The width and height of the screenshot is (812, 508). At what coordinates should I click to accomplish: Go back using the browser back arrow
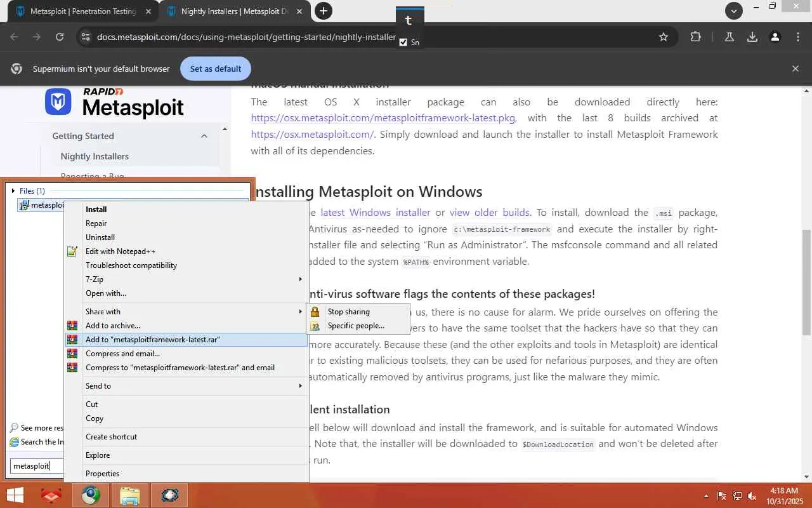(14, 37)
